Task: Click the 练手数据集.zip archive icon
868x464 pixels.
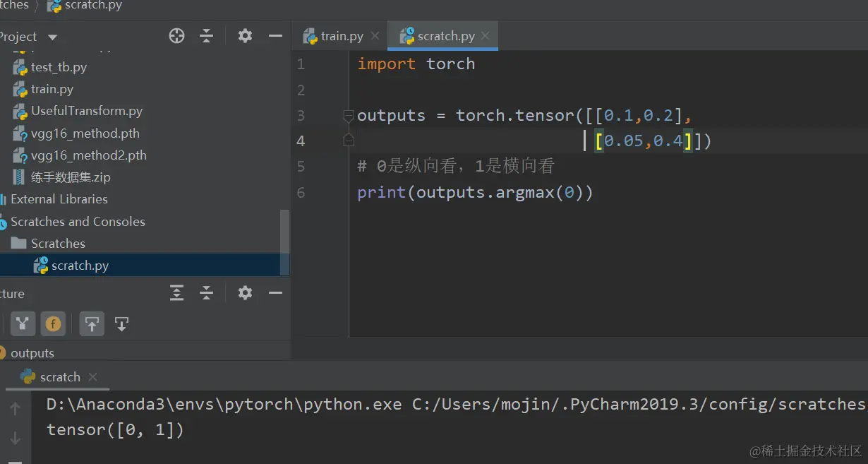Action: click(20, 177)
